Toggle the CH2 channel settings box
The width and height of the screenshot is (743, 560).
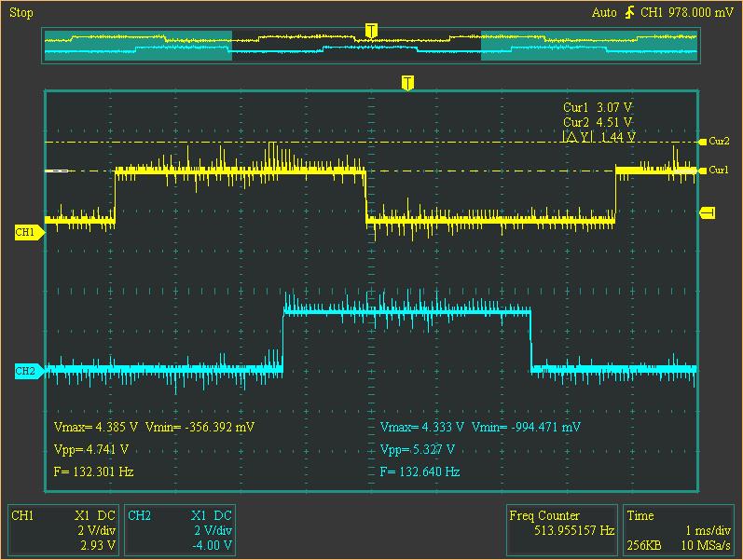(x=179, y=529)
